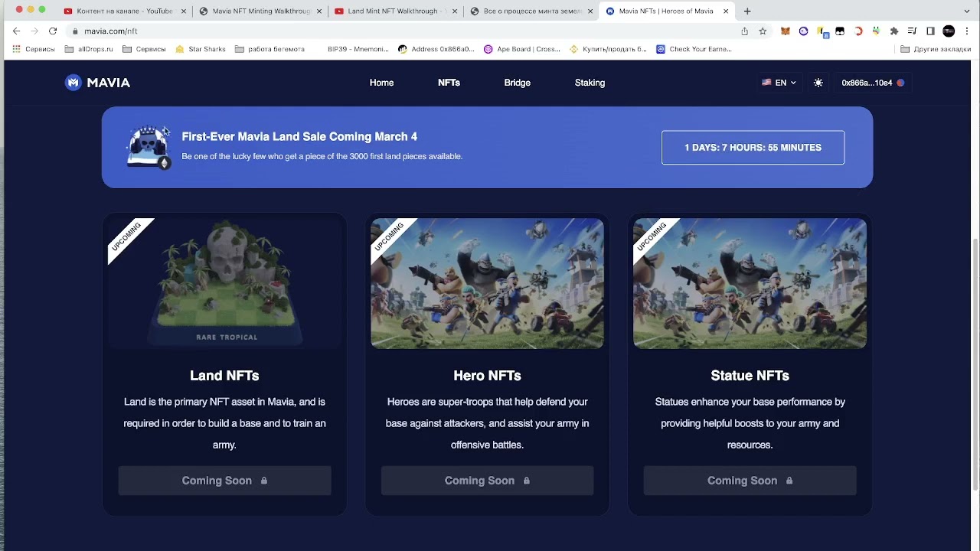Viewport: 980px width, 551px height.
Task: Click the padlock site info icon
Action: pos(75,31)
